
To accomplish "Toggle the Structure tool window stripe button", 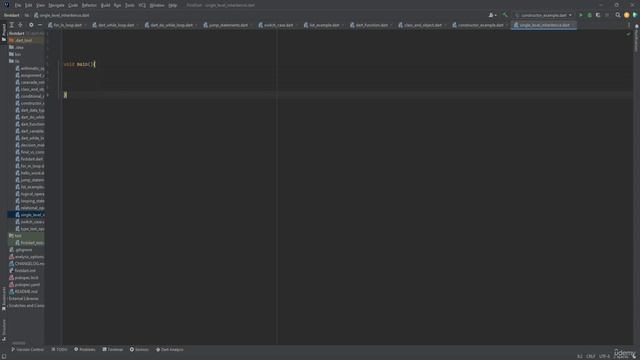I will pos(4,329).
